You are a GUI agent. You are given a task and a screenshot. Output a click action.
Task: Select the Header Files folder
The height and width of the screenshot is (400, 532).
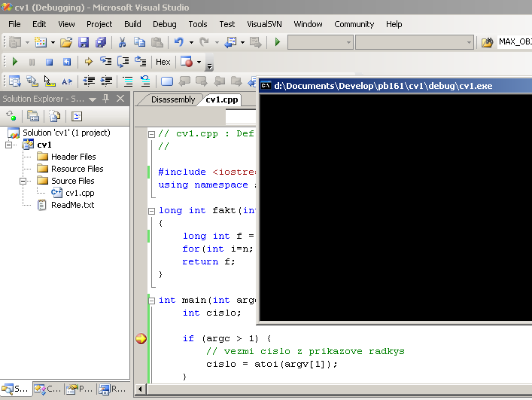(x=73, y=157)
